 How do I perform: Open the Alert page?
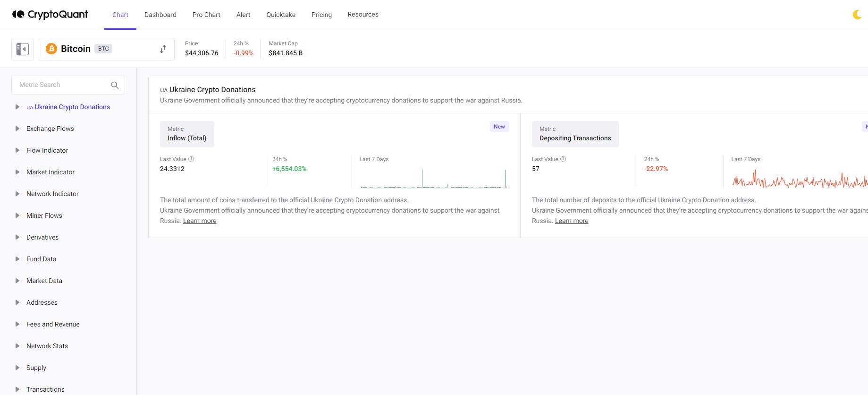coord(243,15)
